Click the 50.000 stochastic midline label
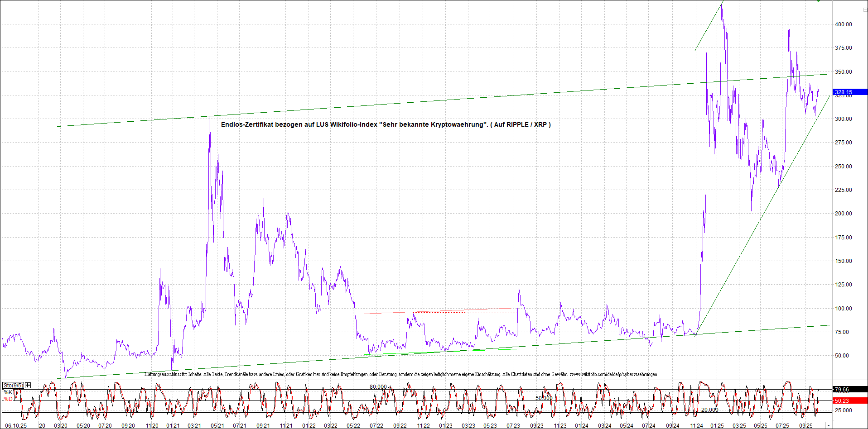The height and width of the screenshot is (429, 868). click(x=544, y=398)
